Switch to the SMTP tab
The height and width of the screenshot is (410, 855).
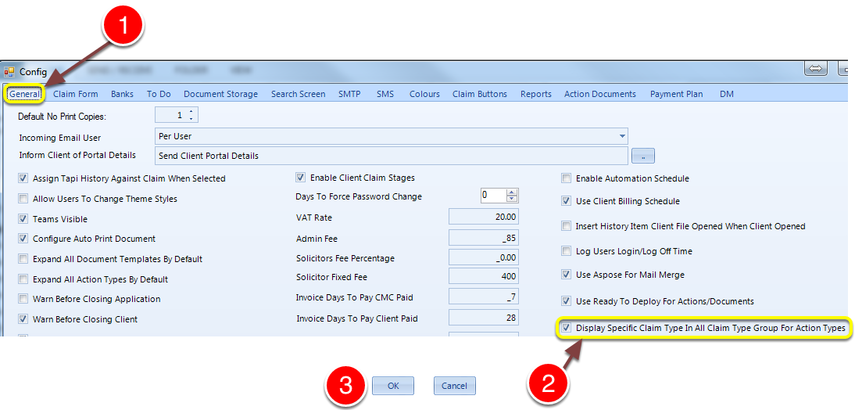(x=350, y=94)
